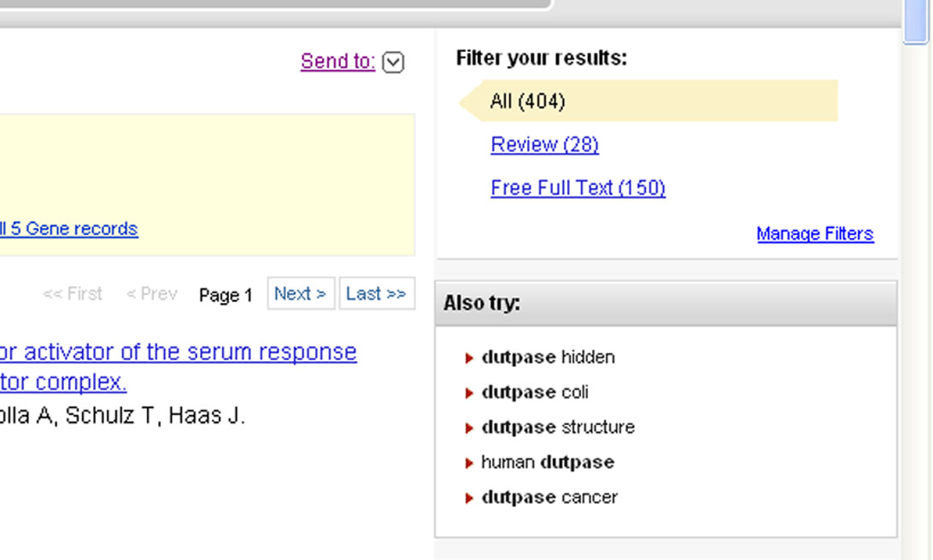The height and width of the screenshot is (560, 933).
Task: Filter results by Review (28)
Action: coord(544,145)
